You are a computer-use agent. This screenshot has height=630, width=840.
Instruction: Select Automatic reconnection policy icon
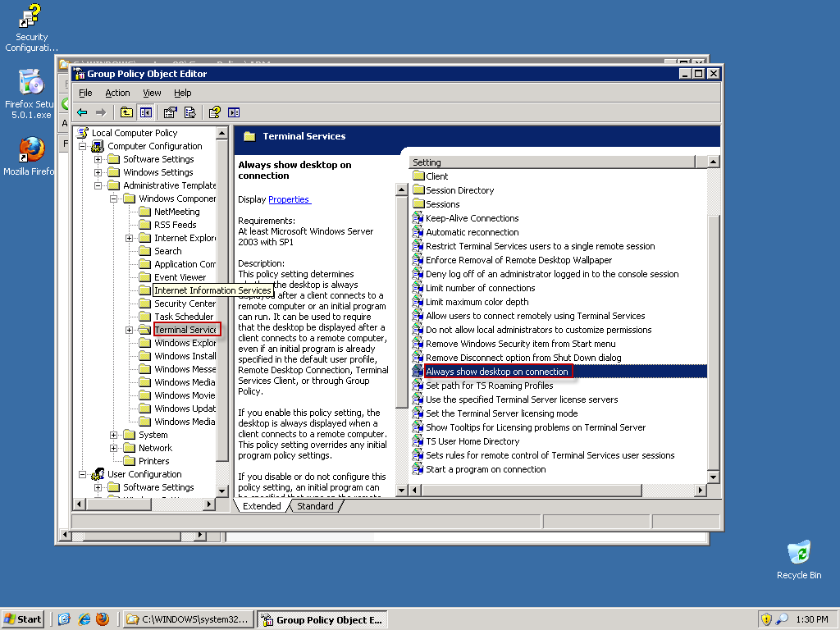tap(418, 232)
